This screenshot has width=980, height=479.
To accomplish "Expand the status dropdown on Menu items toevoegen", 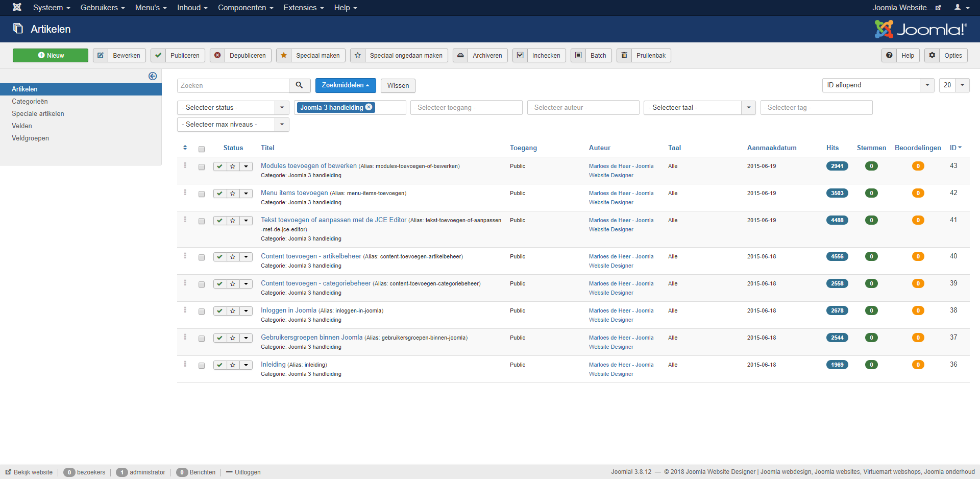I will coord(246,194).
